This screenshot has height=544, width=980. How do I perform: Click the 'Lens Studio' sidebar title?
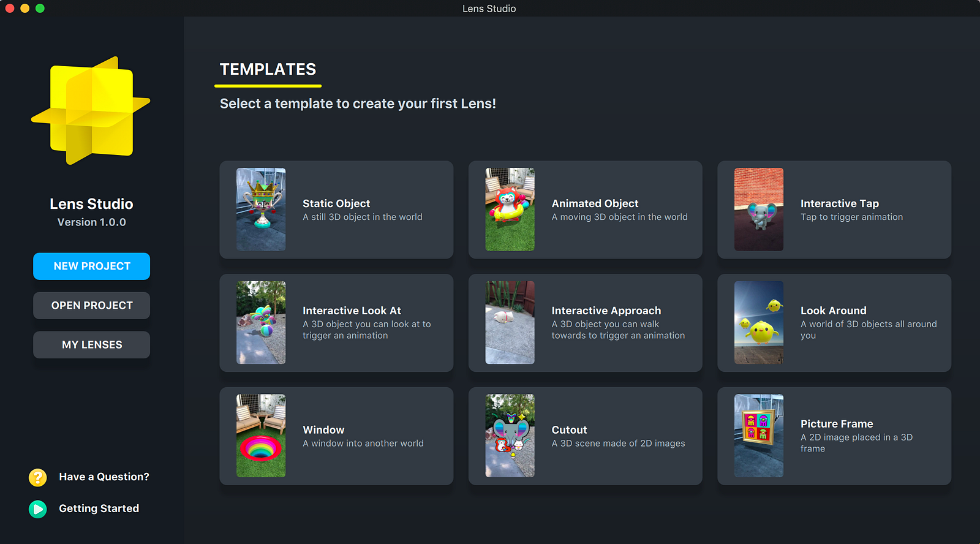pyautogui.click(x=91, y=204)
